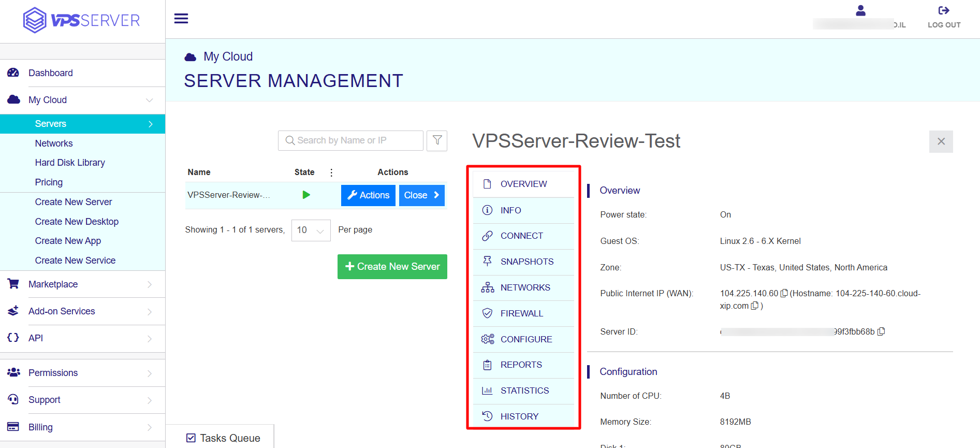Click the Support headset icon

point(13,399)
